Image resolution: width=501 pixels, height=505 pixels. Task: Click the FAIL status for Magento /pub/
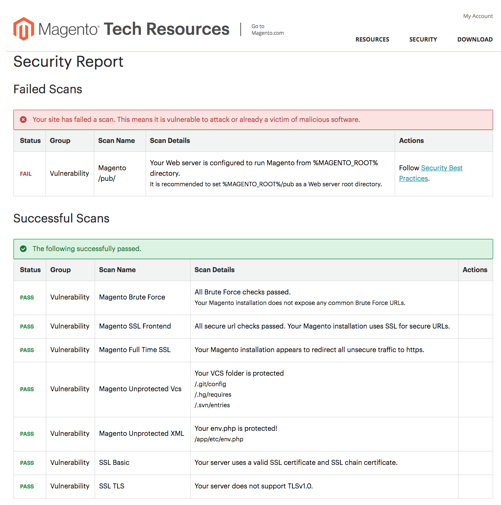tap(26, 174)
